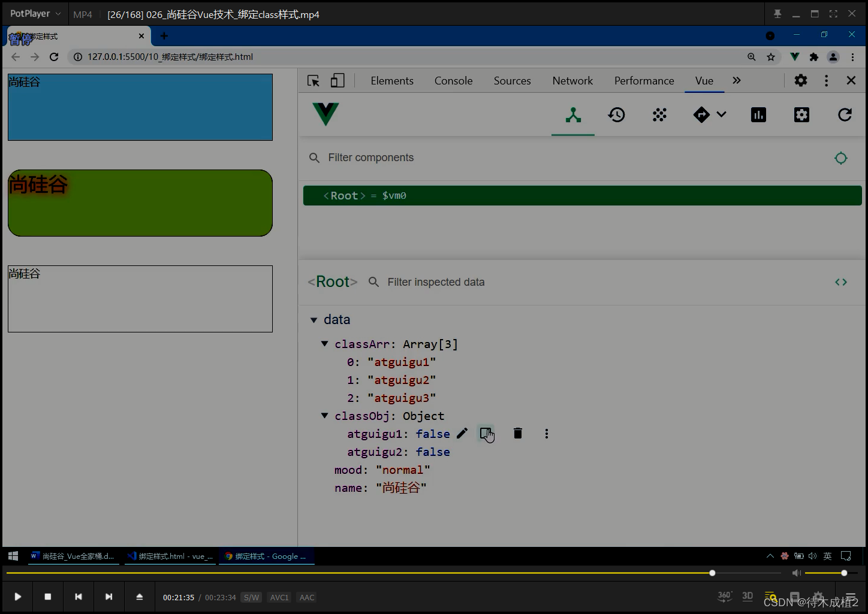Go back in the browser

(x=16, y=57)
